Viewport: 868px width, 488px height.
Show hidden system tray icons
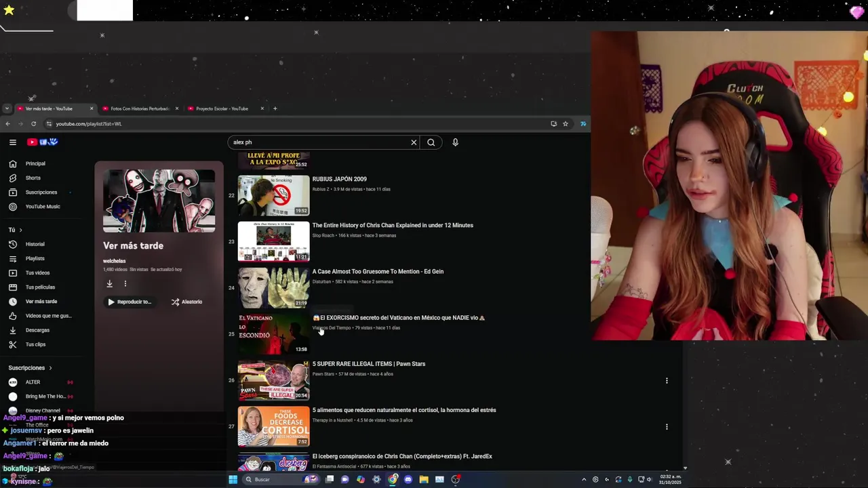tap(583, 480)
